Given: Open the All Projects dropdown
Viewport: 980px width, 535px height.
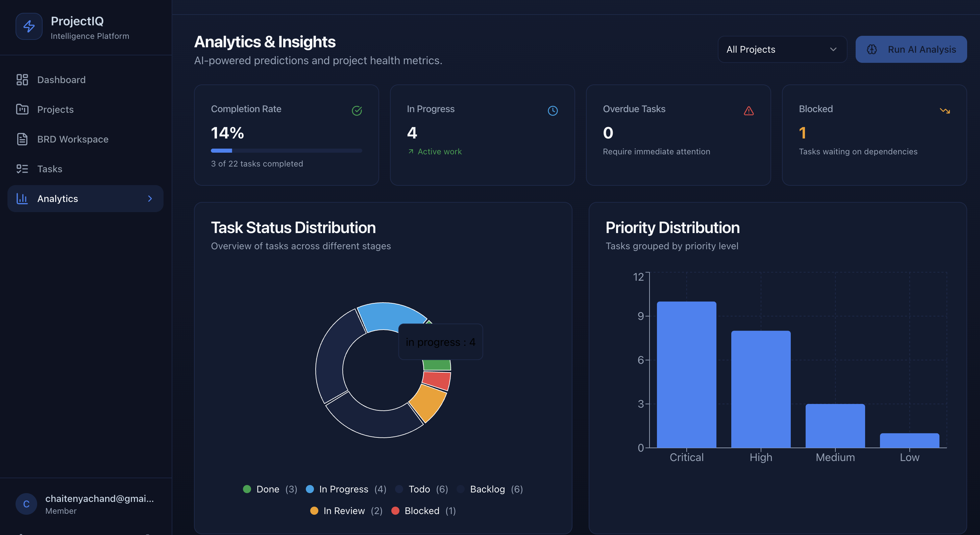Looking at the screenshot, I should point(782,49).
